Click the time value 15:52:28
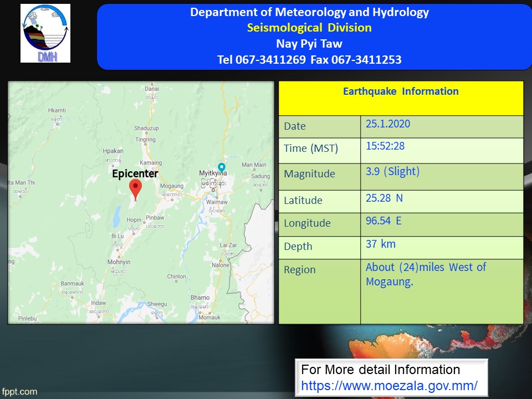The width and height of the screenshot is (532, 399). click(385, 147)
